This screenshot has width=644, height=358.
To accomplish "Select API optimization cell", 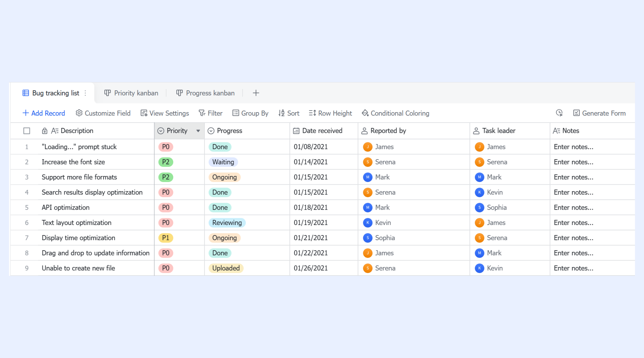I will click(96, 208).
